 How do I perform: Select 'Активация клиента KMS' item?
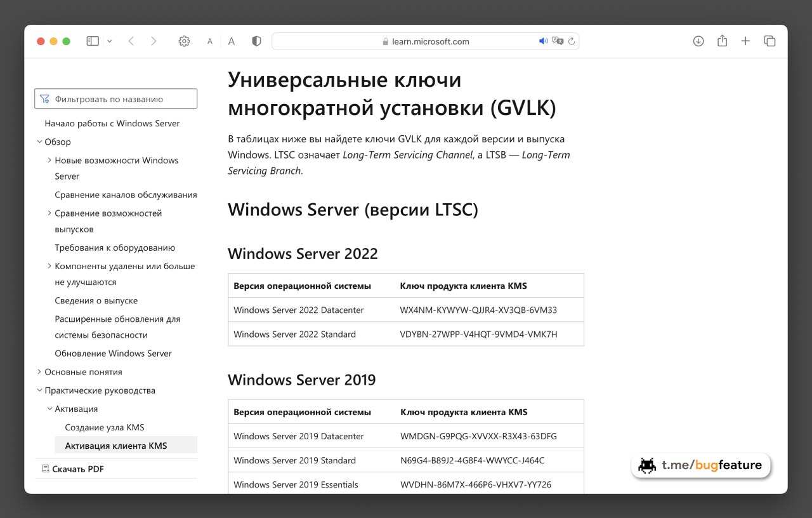point(126,446)
